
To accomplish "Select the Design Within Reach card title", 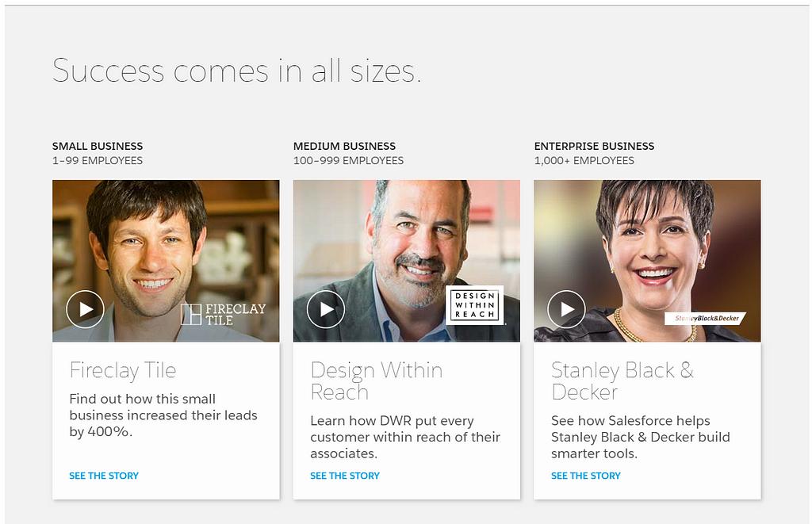I will (376, 381).
